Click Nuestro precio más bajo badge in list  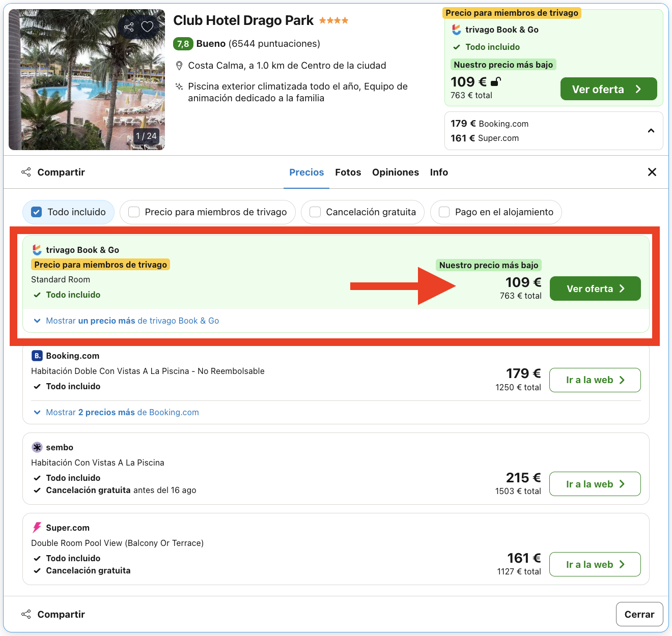489,265
